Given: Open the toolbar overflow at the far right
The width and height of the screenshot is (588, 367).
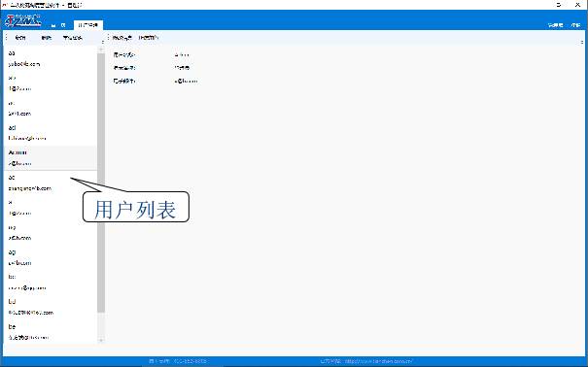Looking at the screenshot, I should [x=582, y=42].
